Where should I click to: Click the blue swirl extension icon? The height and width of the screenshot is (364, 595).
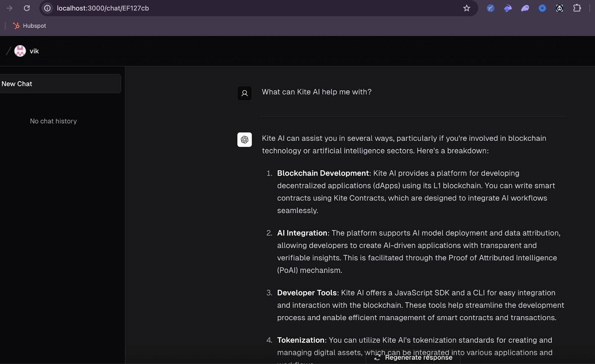[x=542, y=8]
